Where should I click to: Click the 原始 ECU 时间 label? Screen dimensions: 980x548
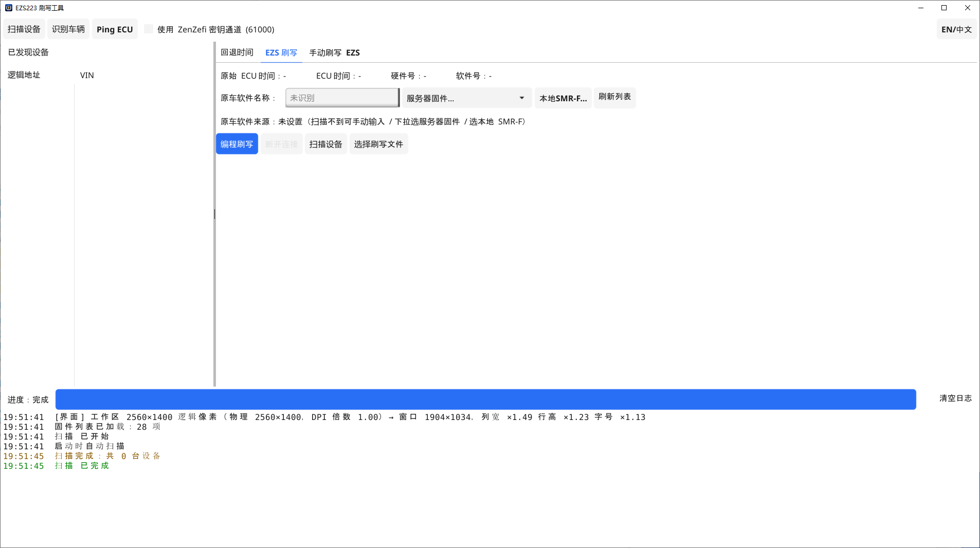click(253, 76)
